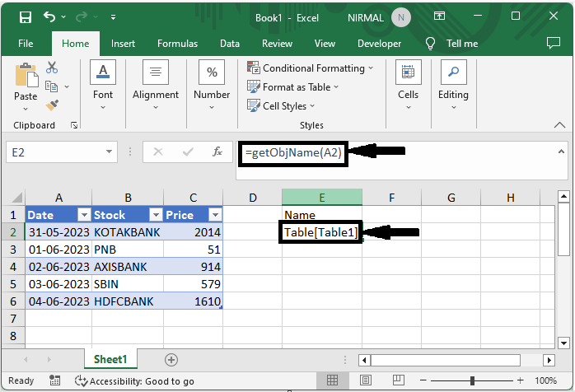Open the Alignment group button
Screen dimensions: 575x392
tap(156, 85)
